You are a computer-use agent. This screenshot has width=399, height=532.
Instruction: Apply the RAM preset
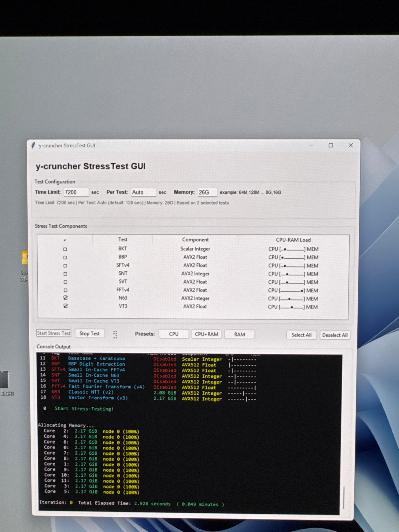point(239,334)
